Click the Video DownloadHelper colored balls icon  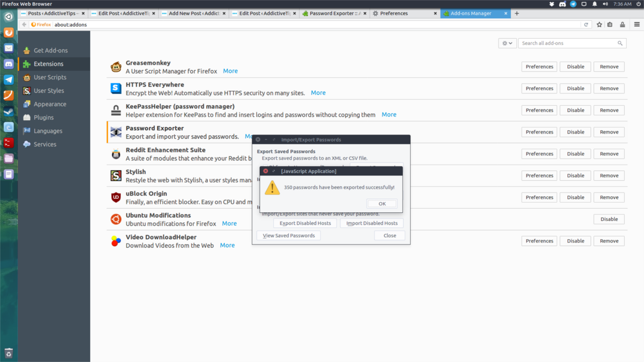[x=116, y=241]
